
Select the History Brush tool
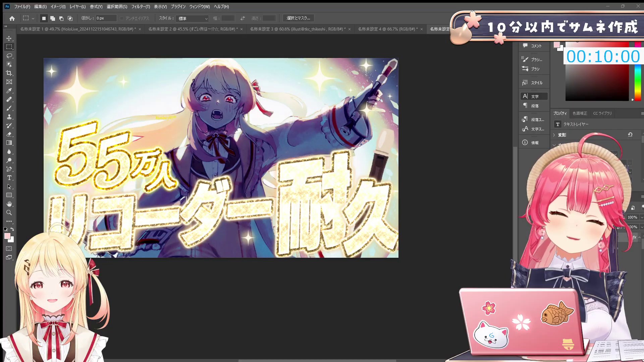(9, 125)
